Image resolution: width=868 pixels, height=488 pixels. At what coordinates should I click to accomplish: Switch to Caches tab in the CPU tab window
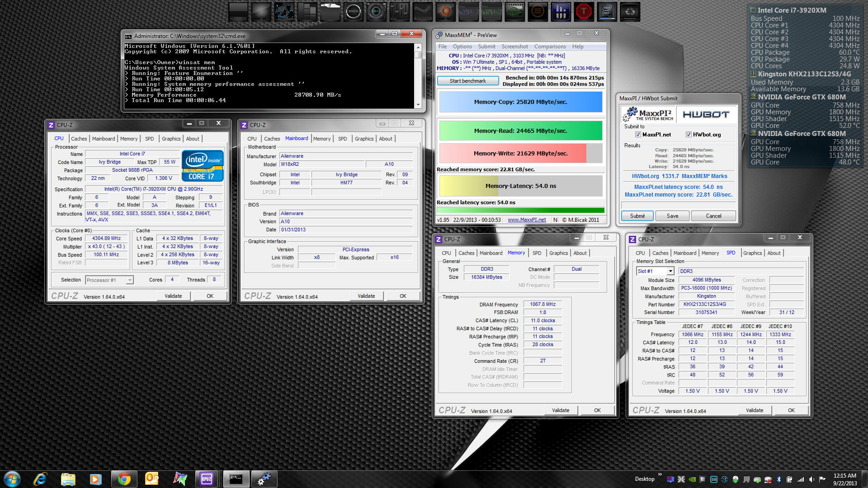79,139
